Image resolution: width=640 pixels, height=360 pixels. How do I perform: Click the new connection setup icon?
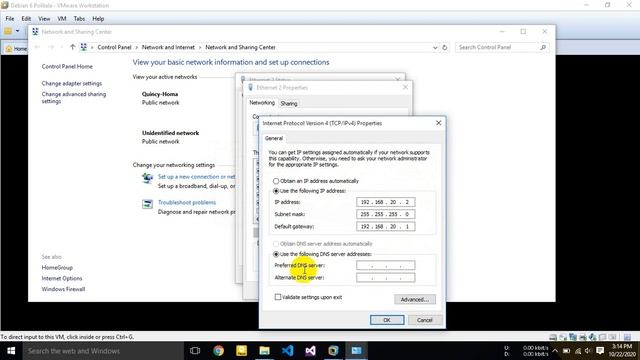pyautogui.click(x=147, y=178)
